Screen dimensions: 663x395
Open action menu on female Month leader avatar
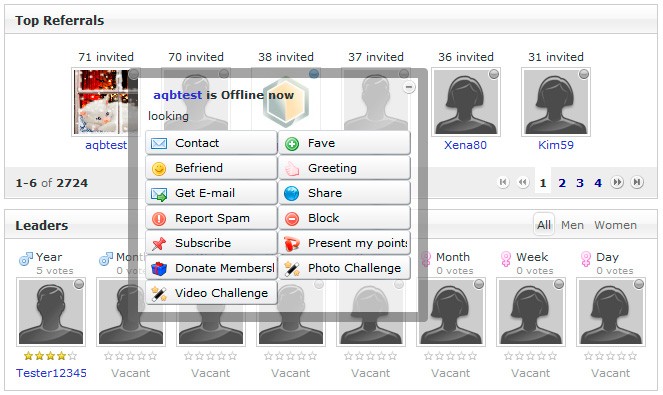coord(479,284)
